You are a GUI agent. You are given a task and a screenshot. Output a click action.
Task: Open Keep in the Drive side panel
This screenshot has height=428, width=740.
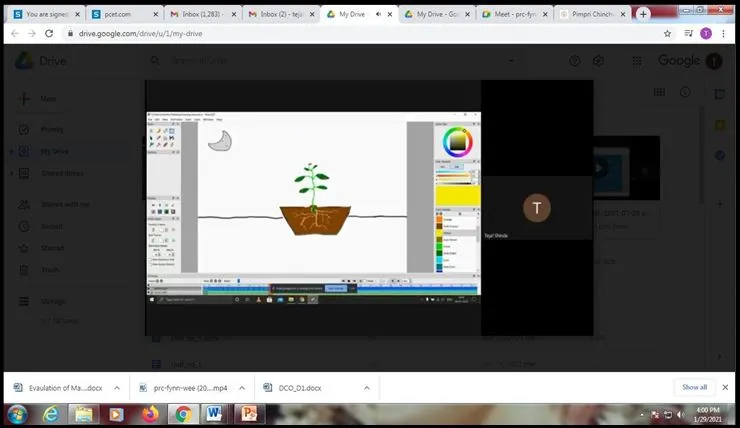click(x=720, y=125)
